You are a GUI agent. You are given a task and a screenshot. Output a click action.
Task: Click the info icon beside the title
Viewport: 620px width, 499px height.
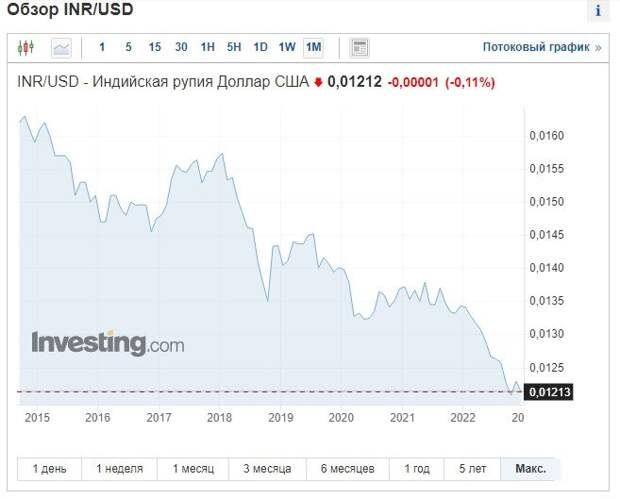(599, 11)
